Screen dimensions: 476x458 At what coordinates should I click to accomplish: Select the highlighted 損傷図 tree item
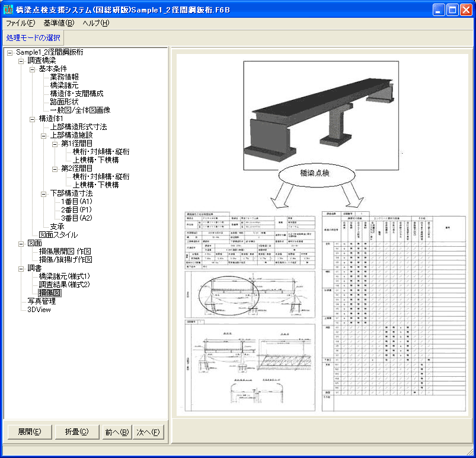coord(50,293)
